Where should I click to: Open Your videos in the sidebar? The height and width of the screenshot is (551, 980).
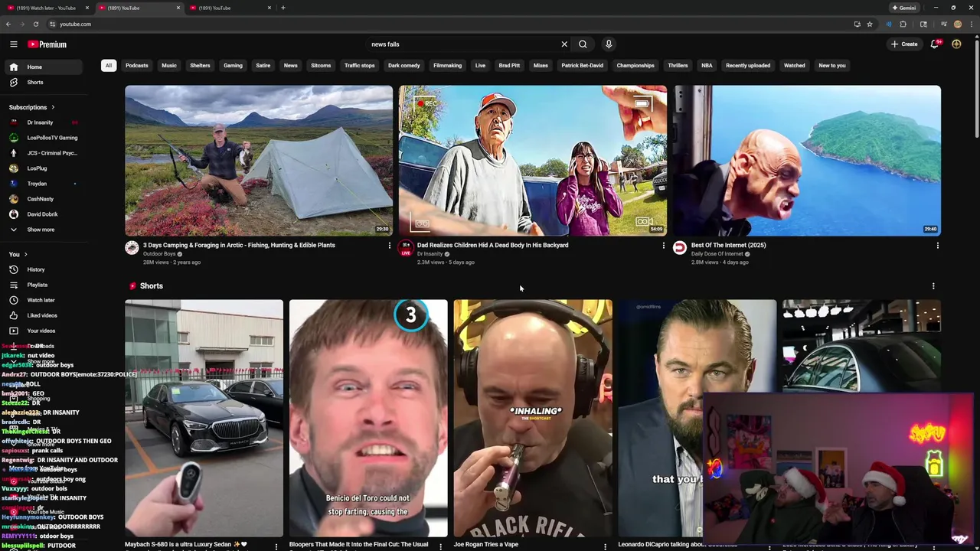coord(44,331)
